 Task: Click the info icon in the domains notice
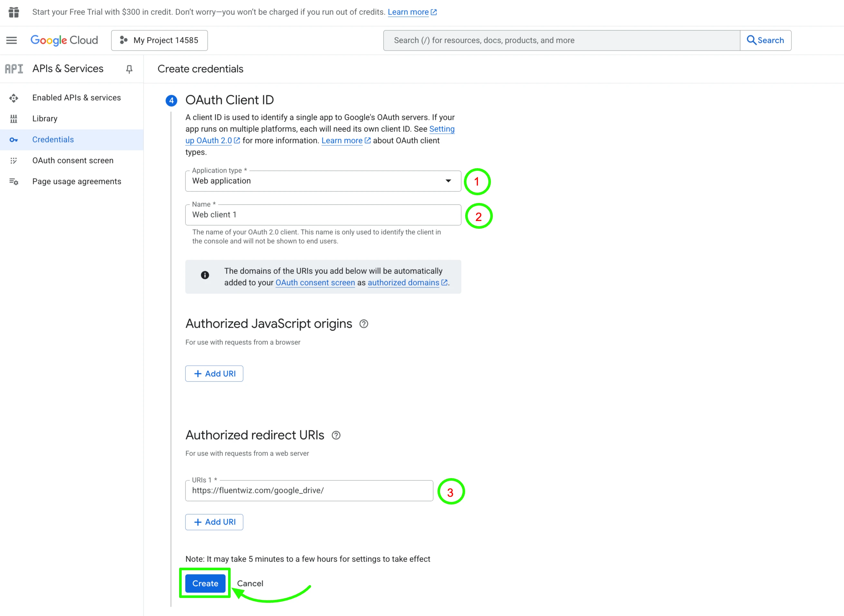205,275
